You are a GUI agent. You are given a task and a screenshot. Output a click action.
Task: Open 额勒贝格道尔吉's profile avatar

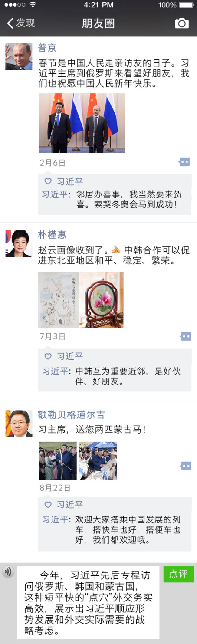click(19, 424)
